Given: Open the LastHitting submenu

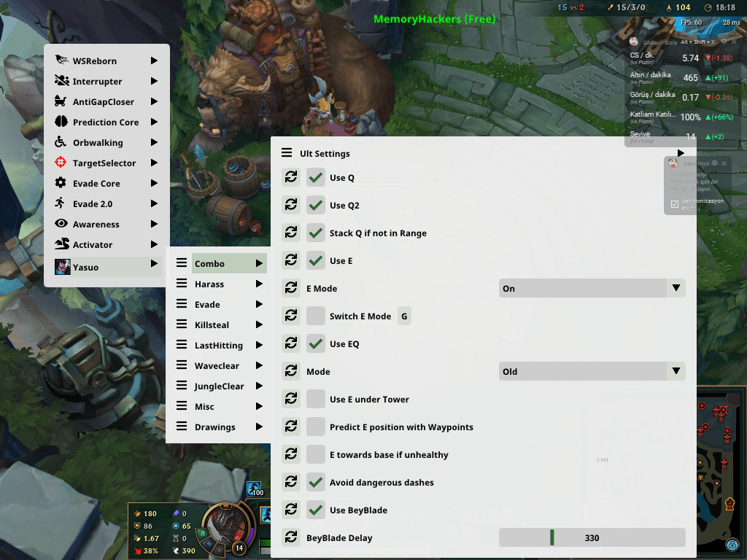Looking at the screenshot, I should (219, 345).
